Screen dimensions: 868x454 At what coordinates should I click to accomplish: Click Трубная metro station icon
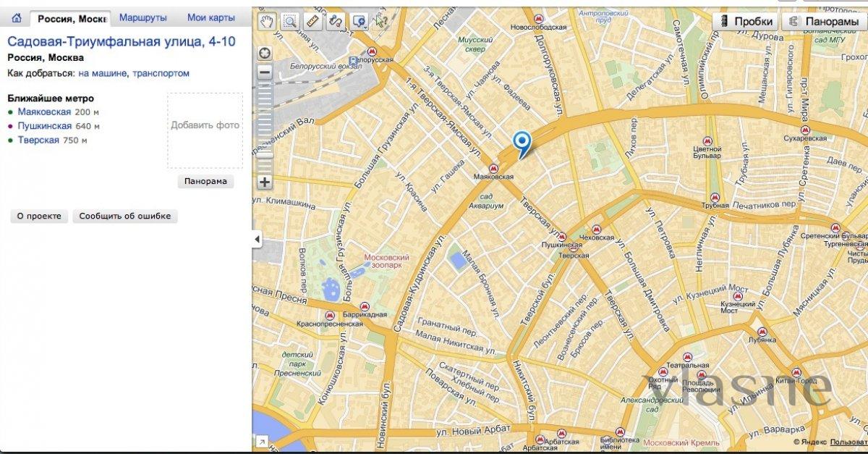[715, 196]
